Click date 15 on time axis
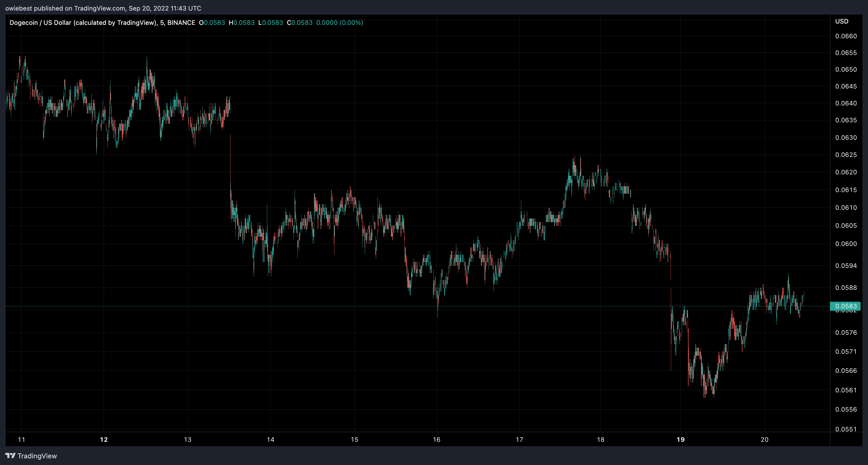 tap(354, 439)
